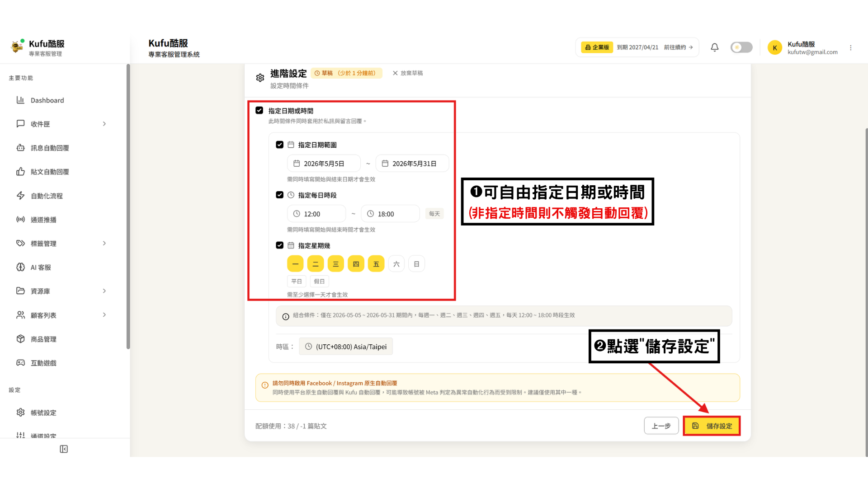Screen dimensions: 868x488
Task: Click the Kufu酷服 bee logo
Action: click(x=17, y=47)
